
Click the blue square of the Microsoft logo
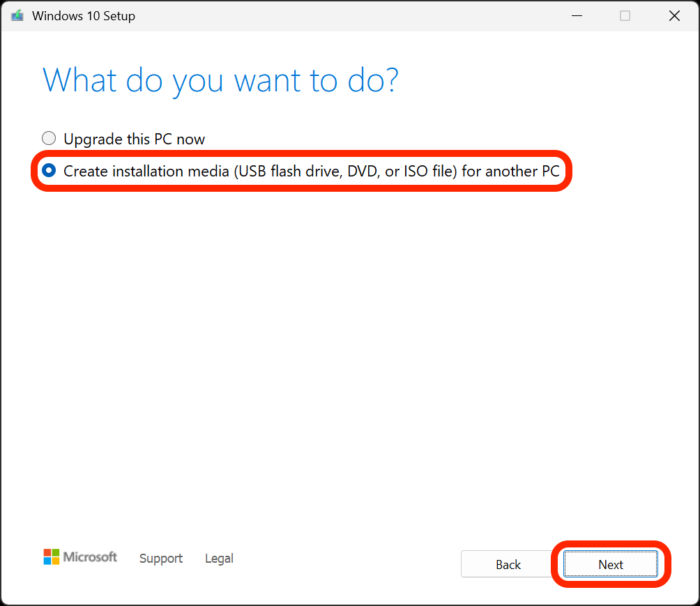click(47, 561)
